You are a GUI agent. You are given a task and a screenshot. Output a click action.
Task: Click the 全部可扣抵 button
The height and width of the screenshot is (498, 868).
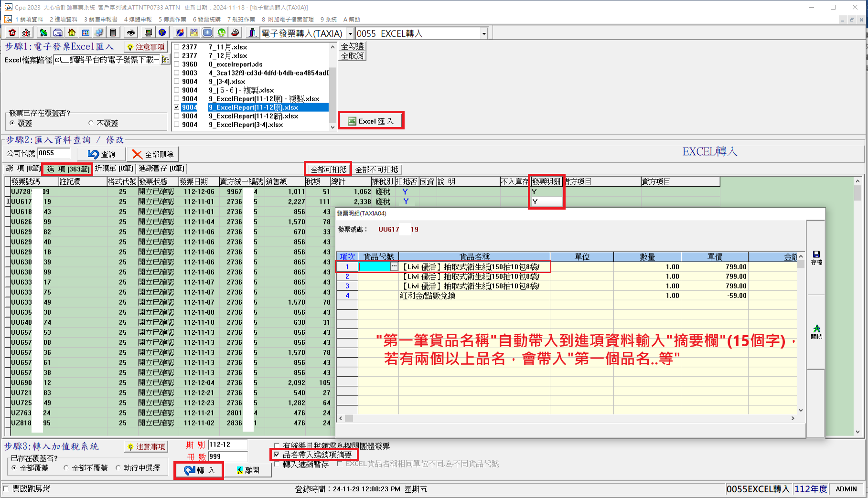(x=329, y=169)
